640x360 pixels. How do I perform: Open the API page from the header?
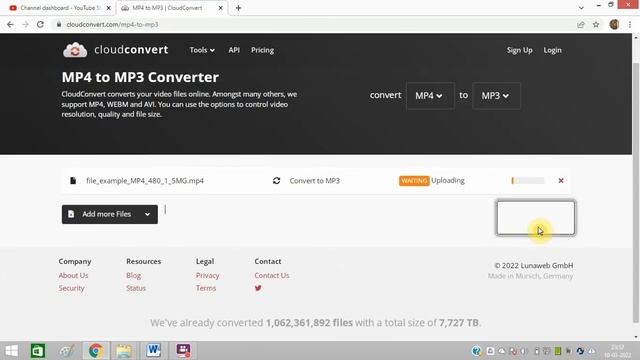[234, 50]
